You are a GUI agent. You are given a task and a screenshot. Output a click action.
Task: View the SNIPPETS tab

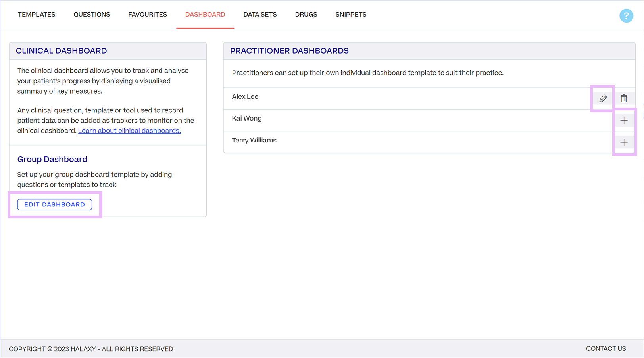[x=351, y=14]
